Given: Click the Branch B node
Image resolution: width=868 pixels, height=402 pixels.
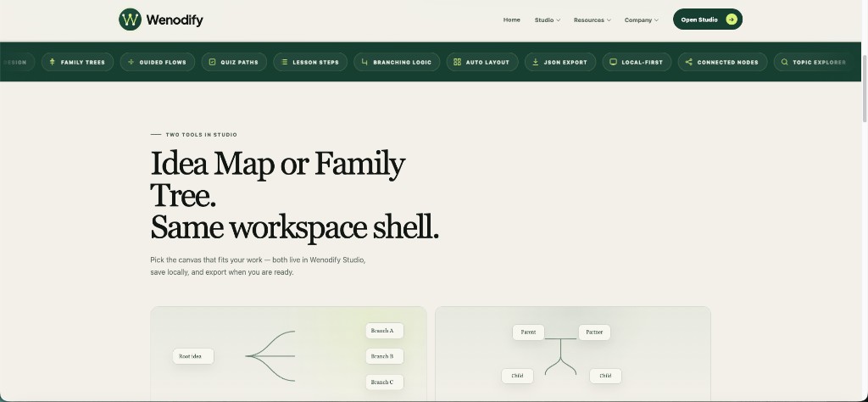Looking at the screenshot, I should [384, 356].
